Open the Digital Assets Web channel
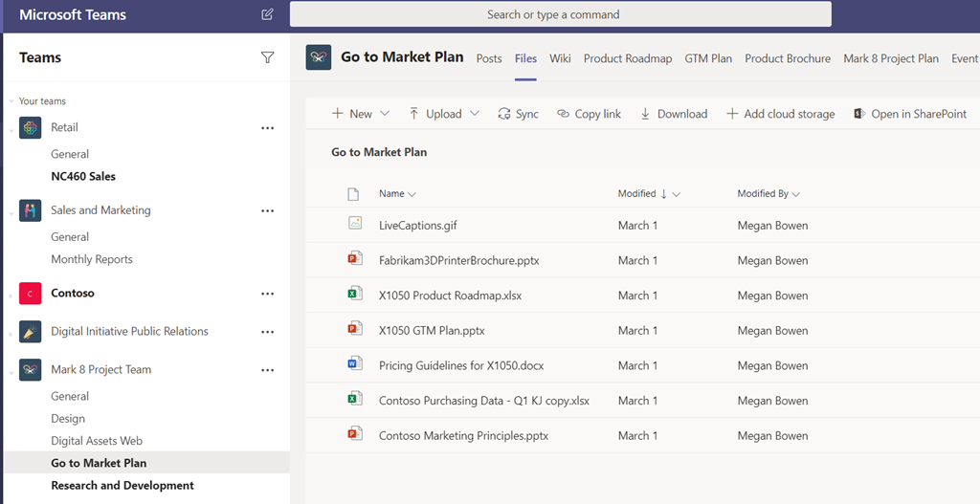The image size is (980, 504). [x=97, y=441]
